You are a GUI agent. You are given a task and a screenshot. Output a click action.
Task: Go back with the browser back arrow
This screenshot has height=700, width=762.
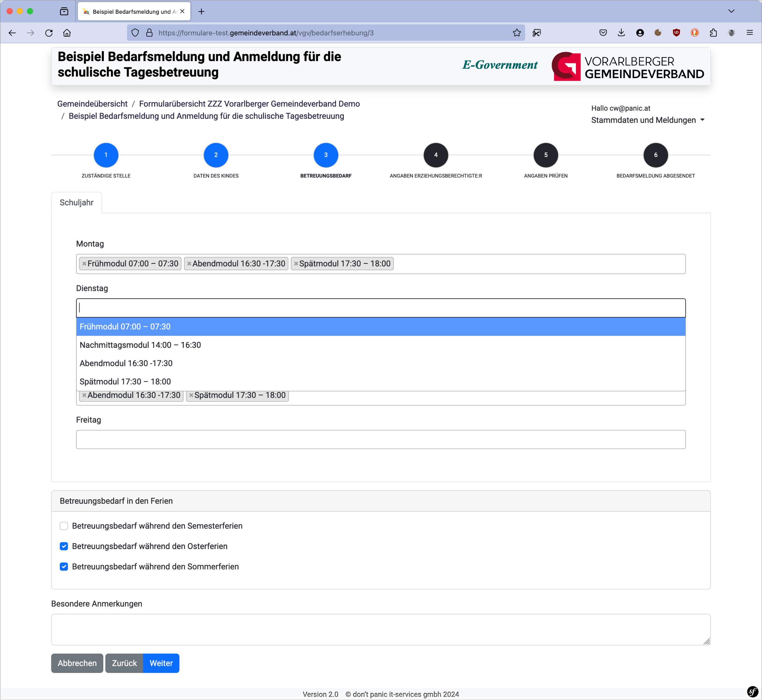click(x=12, y=33)
